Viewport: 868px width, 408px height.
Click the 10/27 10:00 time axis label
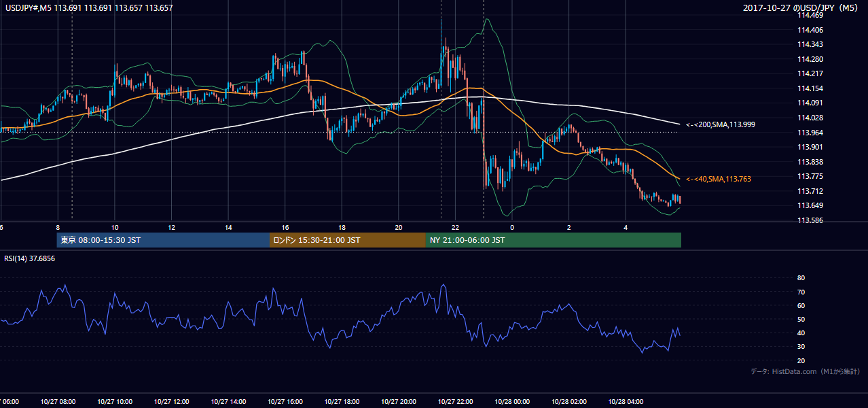tap(115, 401)
